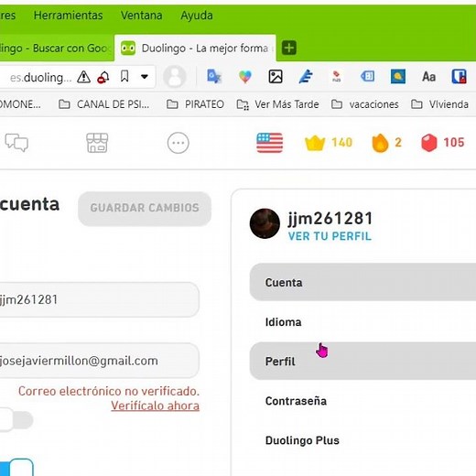Screen dimensions: 476x476
Task: Open the CANAL DE PSI... bookmarks folder
Action: (104, 104)
